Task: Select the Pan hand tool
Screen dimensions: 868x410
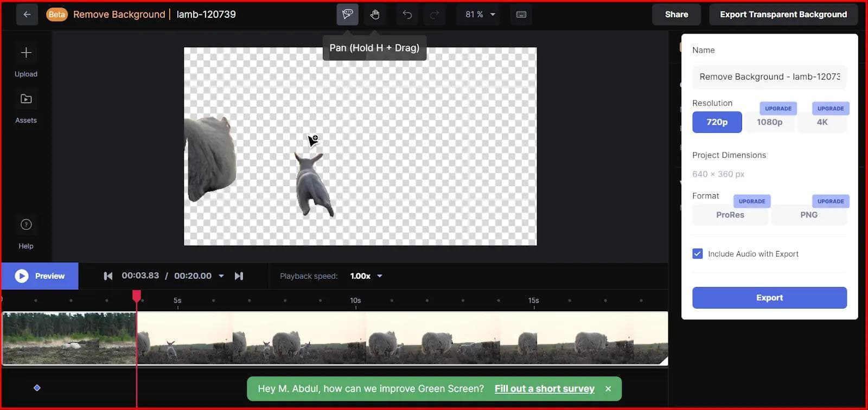Action: click(375, 15)
